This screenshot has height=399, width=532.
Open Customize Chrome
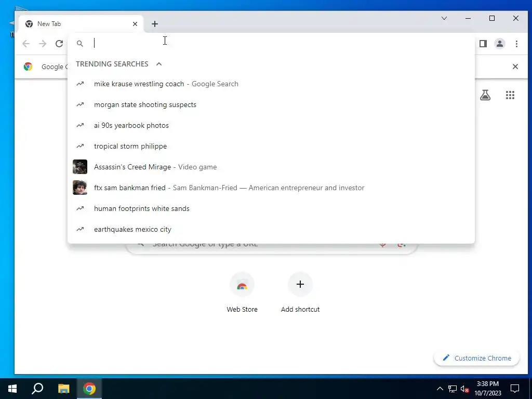click(477, 358)
